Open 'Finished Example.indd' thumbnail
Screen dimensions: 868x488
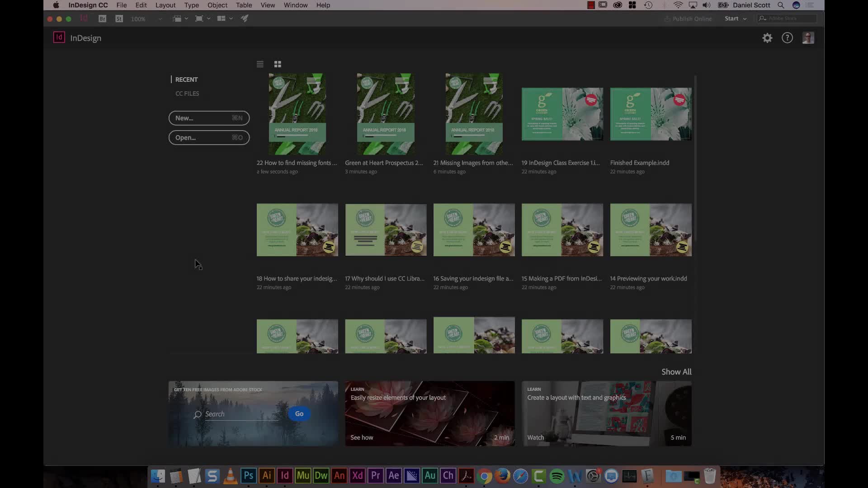coord(651,114)
